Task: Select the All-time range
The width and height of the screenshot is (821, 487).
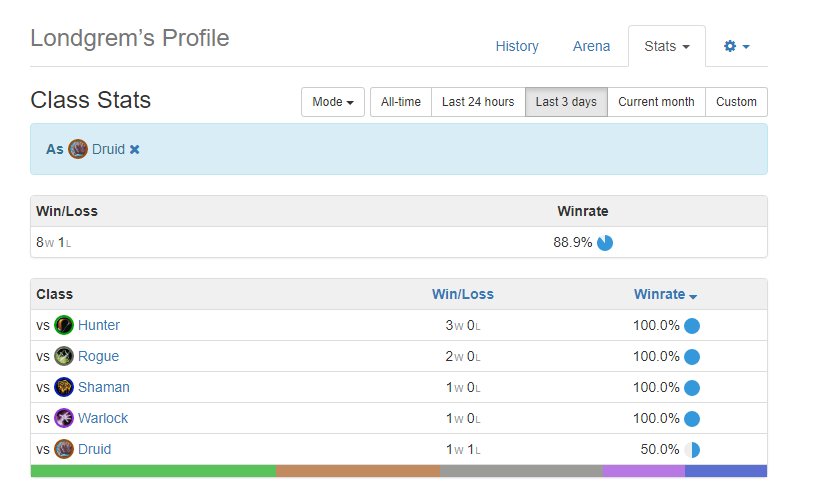Action: coord(401,102)
